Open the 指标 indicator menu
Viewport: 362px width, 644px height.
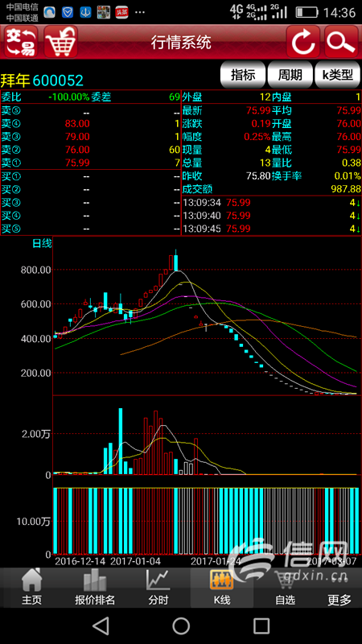[243, 75]
